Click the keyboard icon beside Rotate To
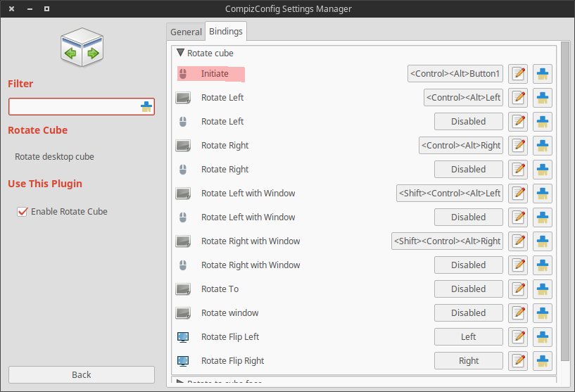This screenshot has height=392, width=575. pos(183,289)
